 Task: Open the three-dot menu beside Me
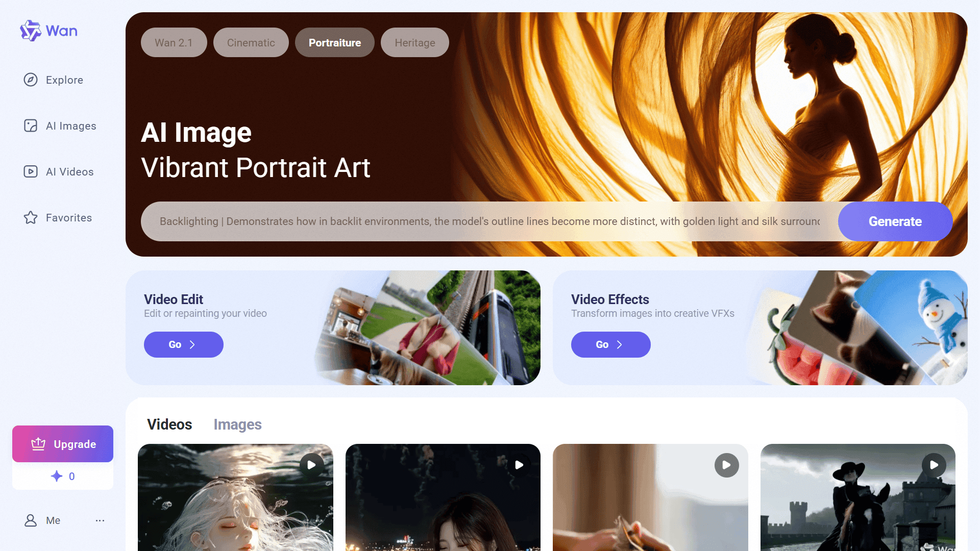pyautogui.click(x=100, y=520)
